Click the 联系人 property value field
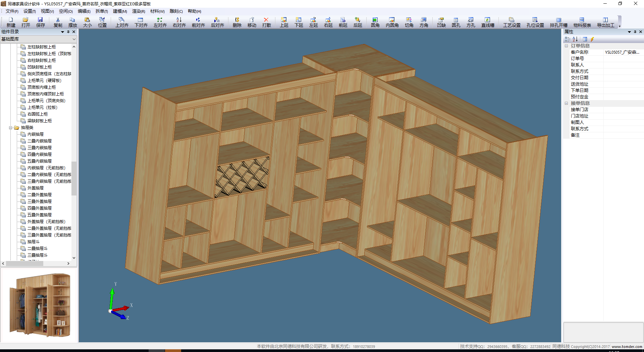 click(x=623, y=65)
